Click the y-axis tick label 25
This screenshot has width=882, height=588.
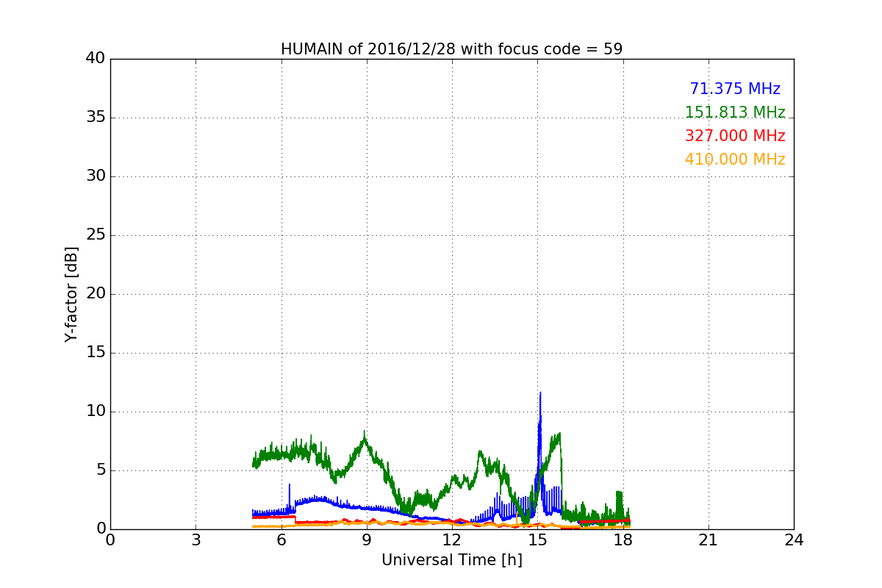click(96, 235)
